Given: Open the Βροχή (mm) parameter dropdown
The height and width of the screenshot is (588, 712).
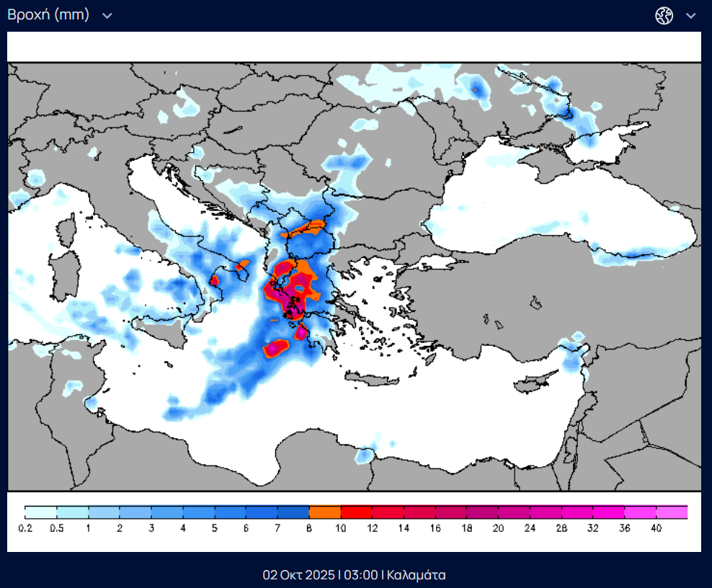Looking at the screenshot, I should (x=48, y=15).
